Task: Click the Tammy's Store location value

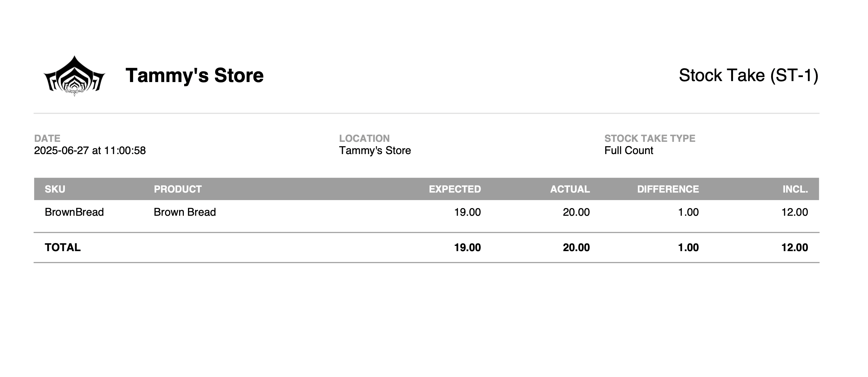Action: click(x=375, y=150)
